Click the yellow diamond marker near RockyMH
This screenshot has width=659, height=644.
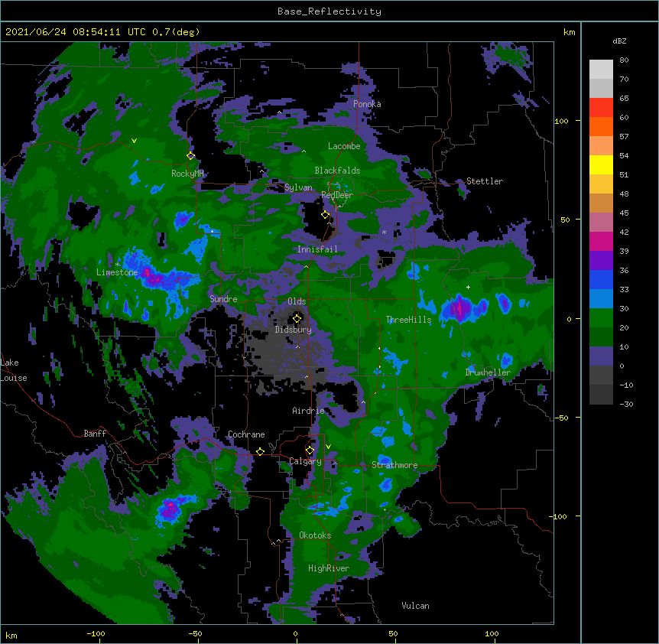(x=191, y=156)
